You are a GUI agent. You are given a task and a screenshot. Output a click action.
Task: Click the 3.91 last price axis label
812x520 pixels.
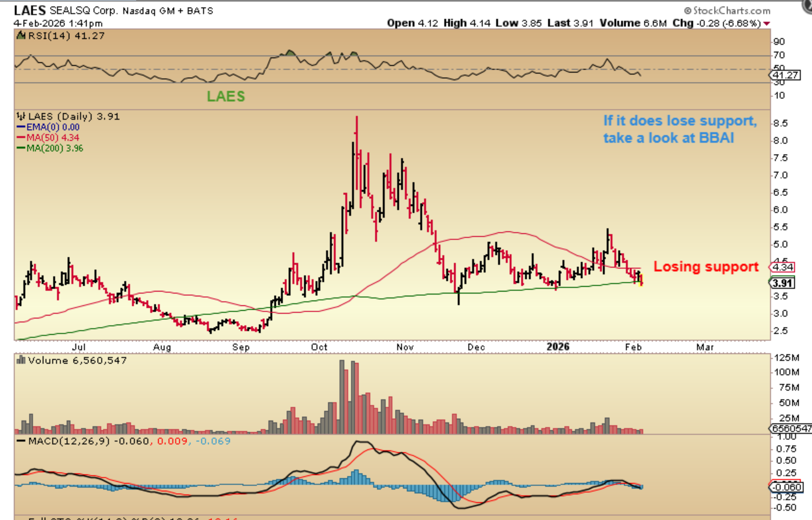(x=782, y=283)
